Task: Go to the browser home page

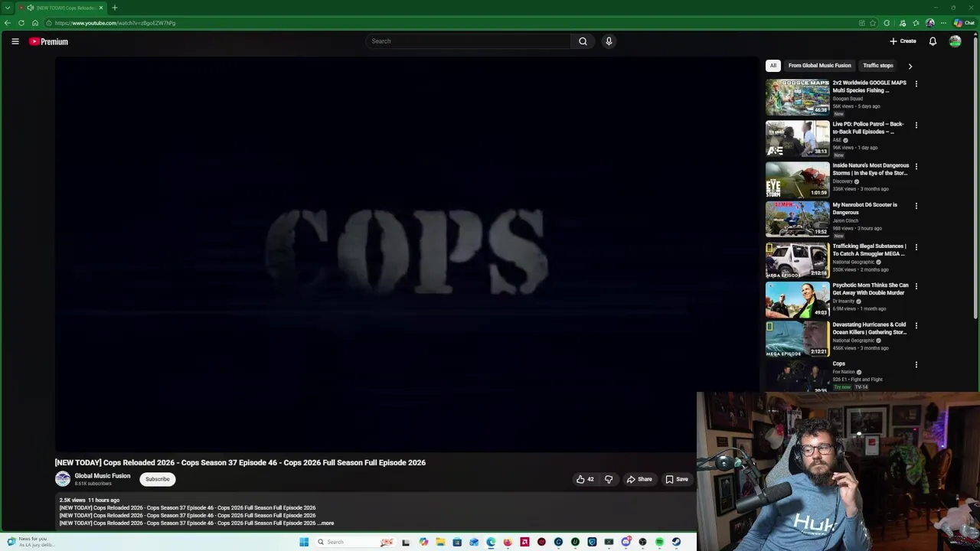Action: tap(35, 23)
